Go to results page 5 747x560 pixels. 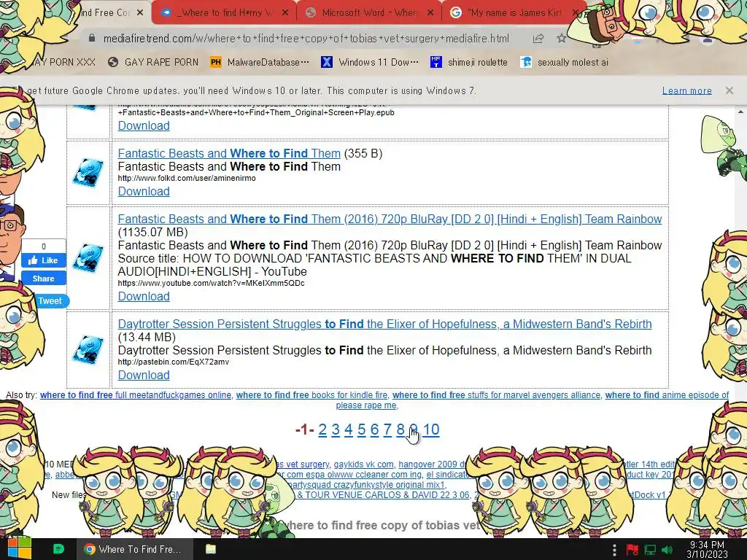pyautogui.click(x=362, y=429)
